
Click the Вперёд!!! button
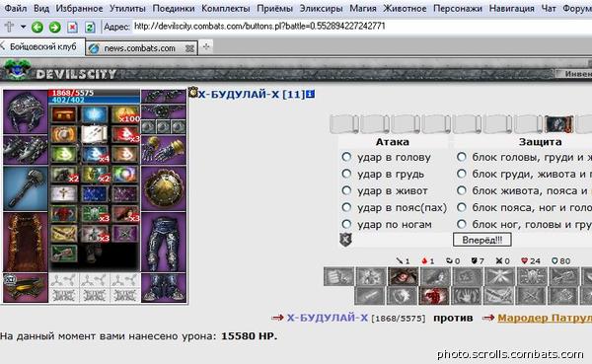coord(482,240)
